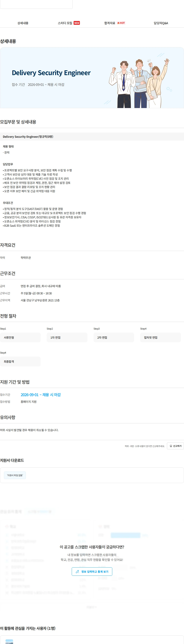Click the 주 5일(월~금) 09:30 ~ 18:30 text
The image size is (184, 644).
36,293
